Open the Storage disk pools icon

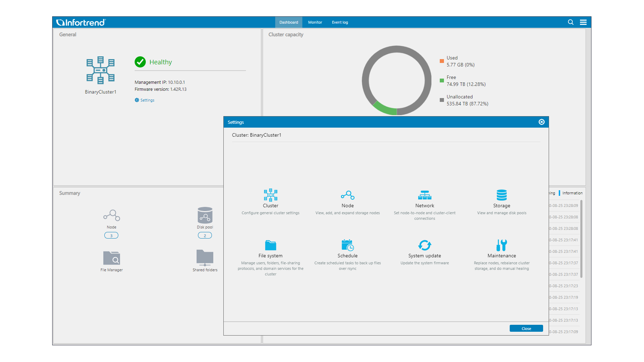point(502,195)
